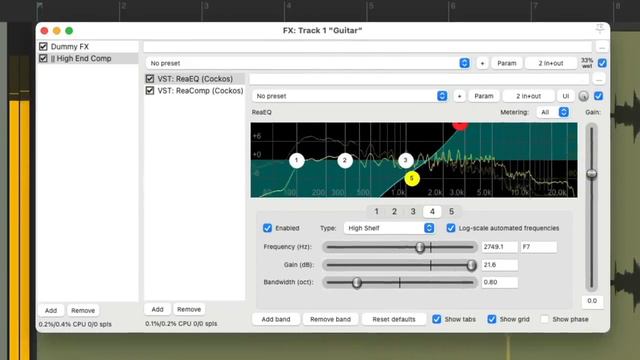
Task: Toggle ReaEQ bypass checkbox next to UI button
Action: coord(598,96)
